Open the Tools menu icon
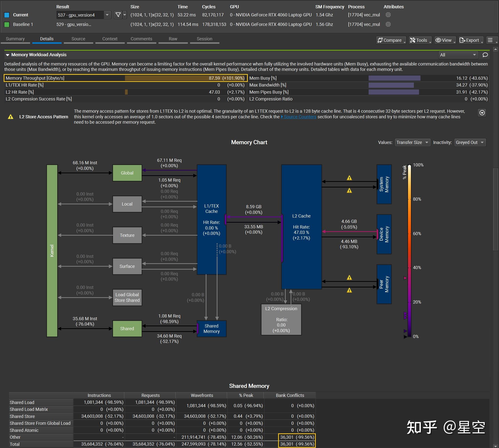The width and height of the screenshot is (499, 448). pos(413,40)
